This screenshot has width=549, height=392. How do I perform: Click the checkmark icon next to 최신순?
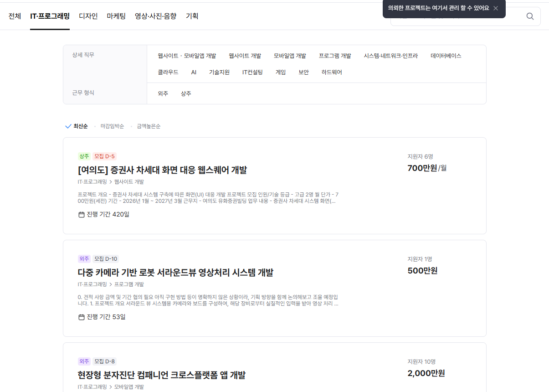(x=68, y=126)
